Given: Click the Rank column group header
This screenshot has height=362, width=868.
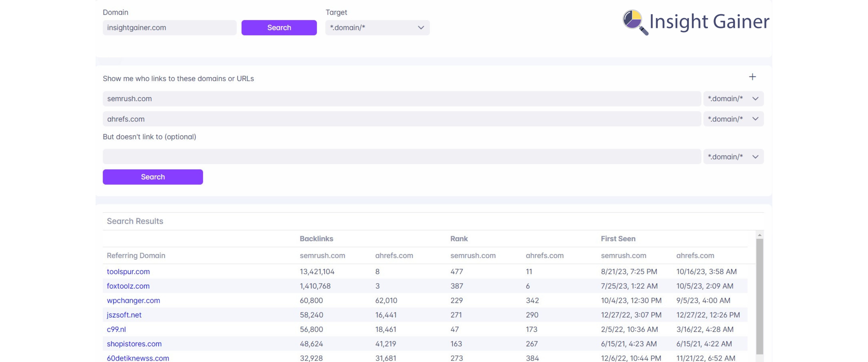Looking at the screenshot, I should 459,239.
